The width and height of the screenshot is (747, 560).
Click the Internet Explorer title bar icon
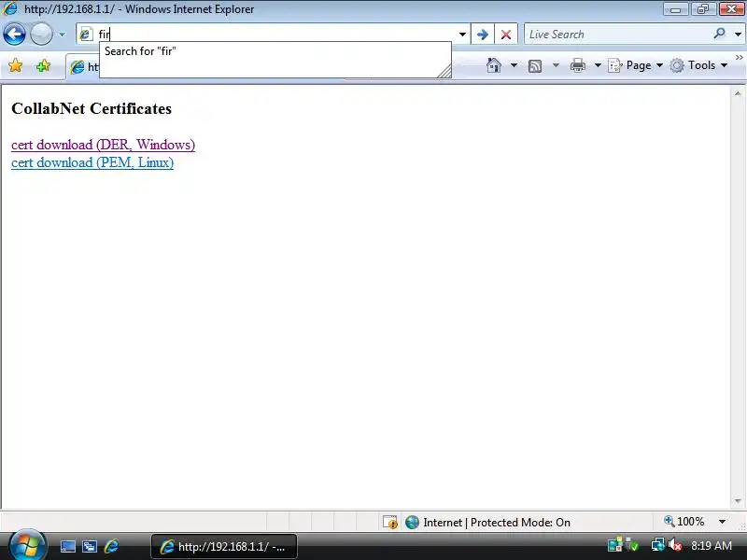10,8
